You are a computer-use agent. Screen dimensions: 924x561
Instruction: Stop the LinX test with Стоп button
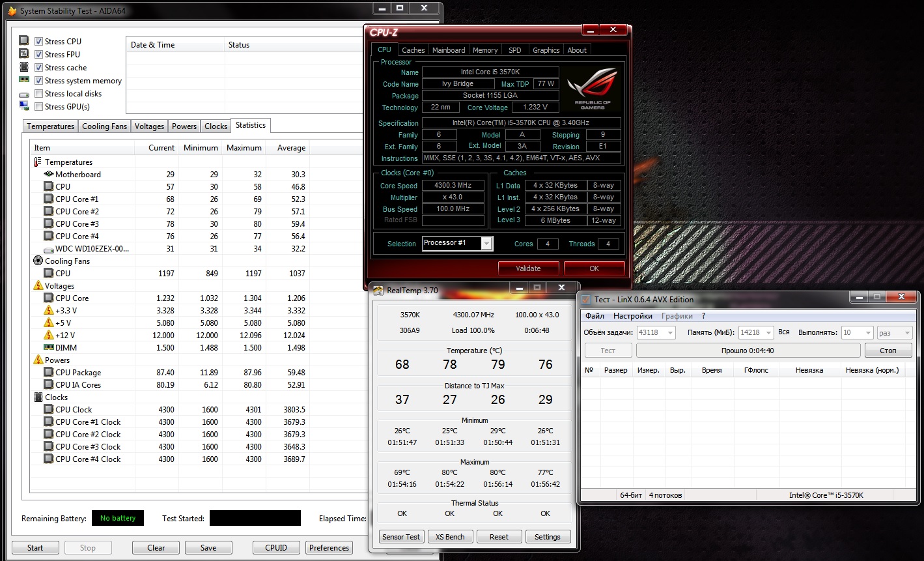click(888, 351)
